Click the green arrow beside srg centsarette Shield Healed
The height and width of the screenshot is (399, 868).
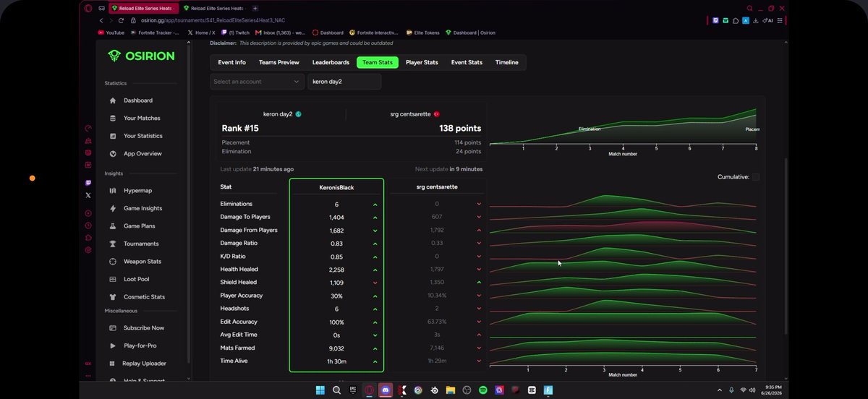coord(479,283)
